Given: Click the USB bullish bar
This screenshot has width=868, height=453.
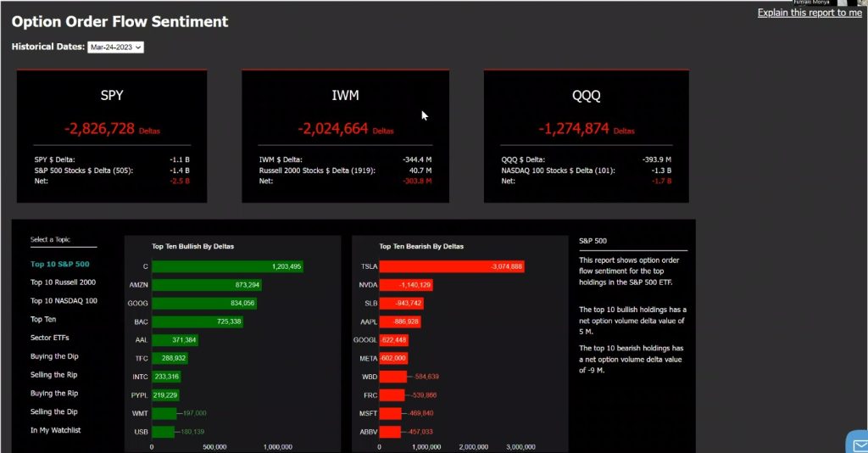Looking at the screenshot, I should [x=164, y=432].
